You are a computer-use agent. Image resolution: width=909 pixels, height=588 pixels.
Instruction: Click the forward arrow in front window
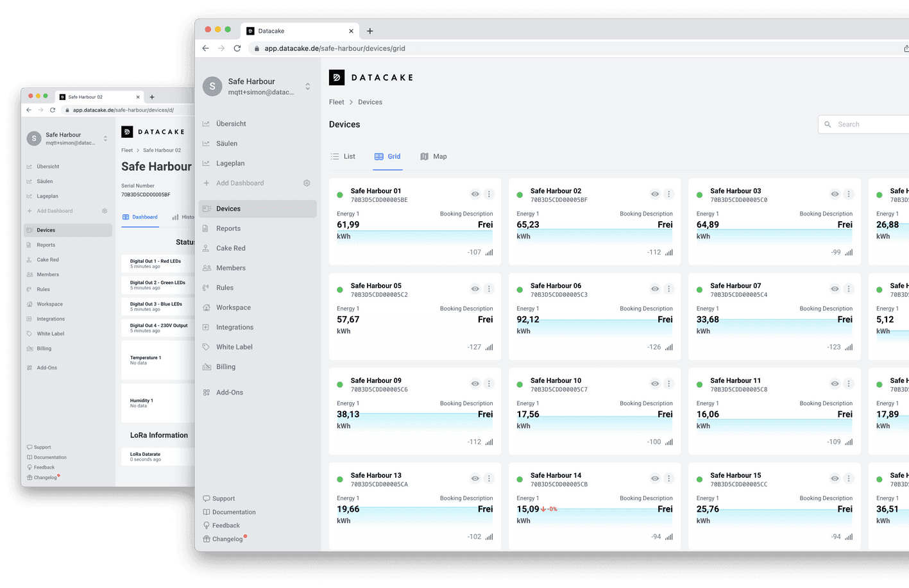pos(221,48)
